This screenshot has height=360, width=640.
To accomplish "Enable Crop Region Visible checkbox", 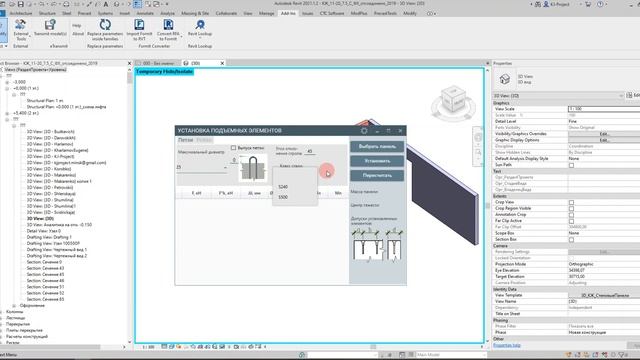I will point(571,209).
